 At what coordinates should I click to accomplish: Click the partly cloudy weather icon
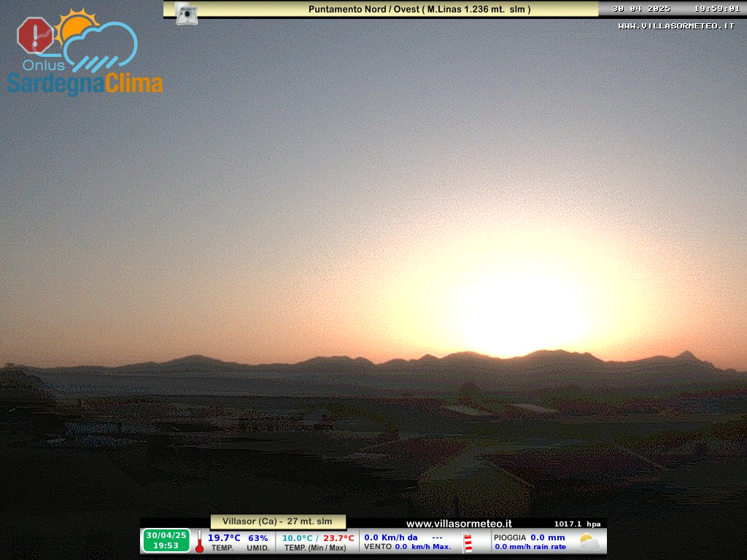coord(589,542)
